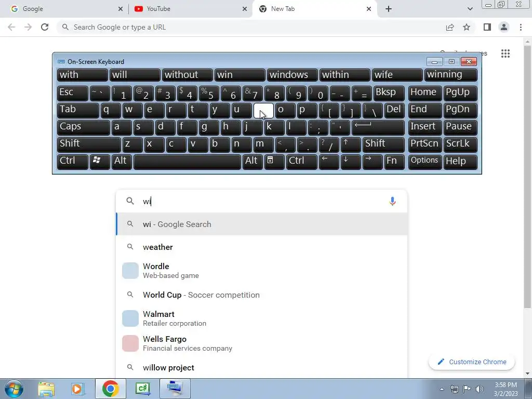Toggle the left Alt key
Screen dimensions: 532x399
(x=122, y=162)
